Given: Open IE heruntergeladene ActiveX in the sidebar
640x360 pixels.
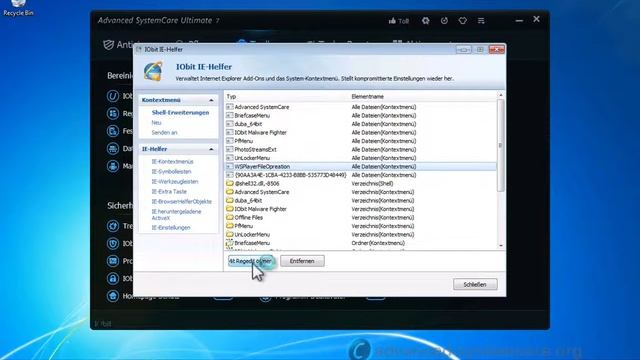Looking at the screenshot, I should 176,215.
